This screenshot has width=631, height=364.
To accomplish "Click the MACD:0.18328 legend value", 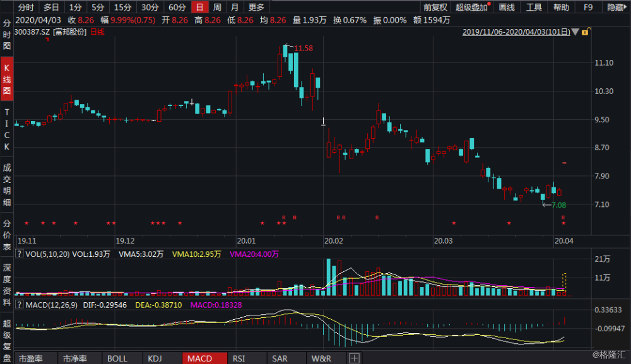I will tap(216, 305).
